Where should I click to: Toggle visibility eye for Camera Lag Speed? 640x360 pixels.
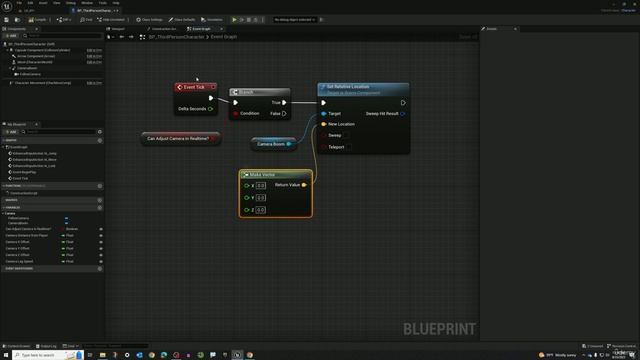pyautogui.click(x=101, y=262)
